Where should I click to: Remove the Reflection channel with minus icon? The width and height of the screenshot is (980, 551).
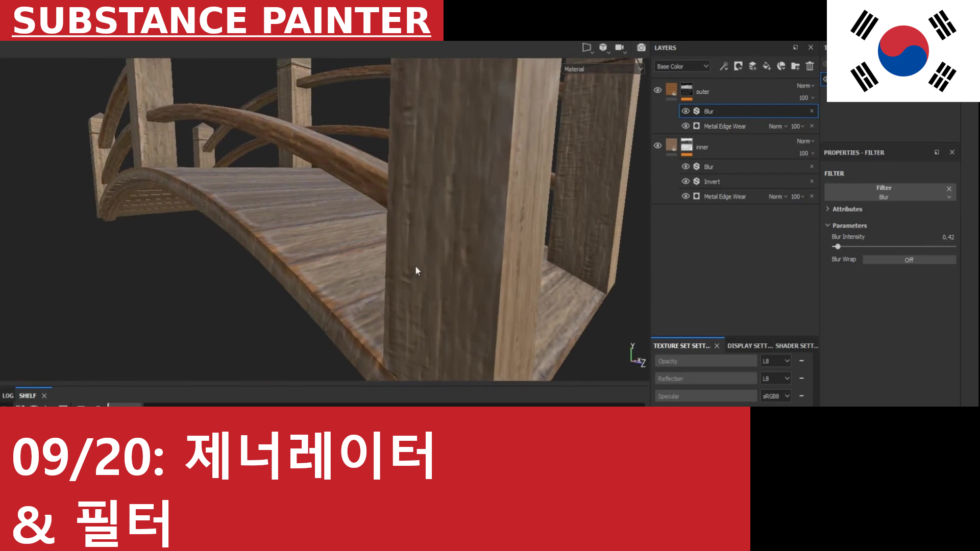coord(801,378)
